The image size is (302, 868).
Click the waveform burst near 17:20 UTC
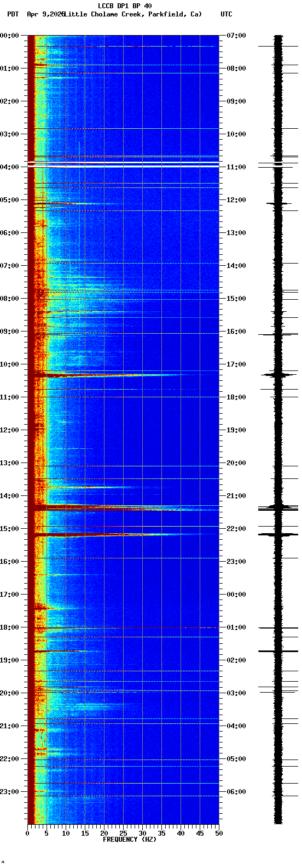click(x=278, y=375)
